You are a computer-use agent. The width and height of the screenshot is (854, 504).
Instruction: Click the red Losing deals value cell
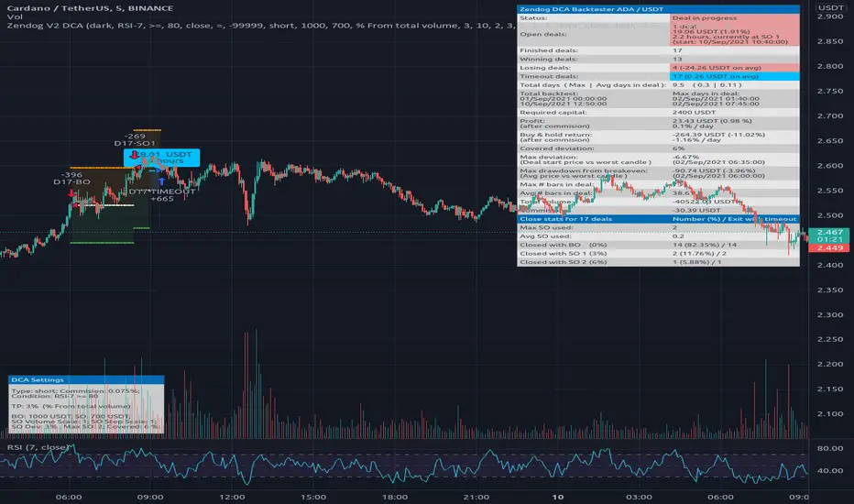733,67
